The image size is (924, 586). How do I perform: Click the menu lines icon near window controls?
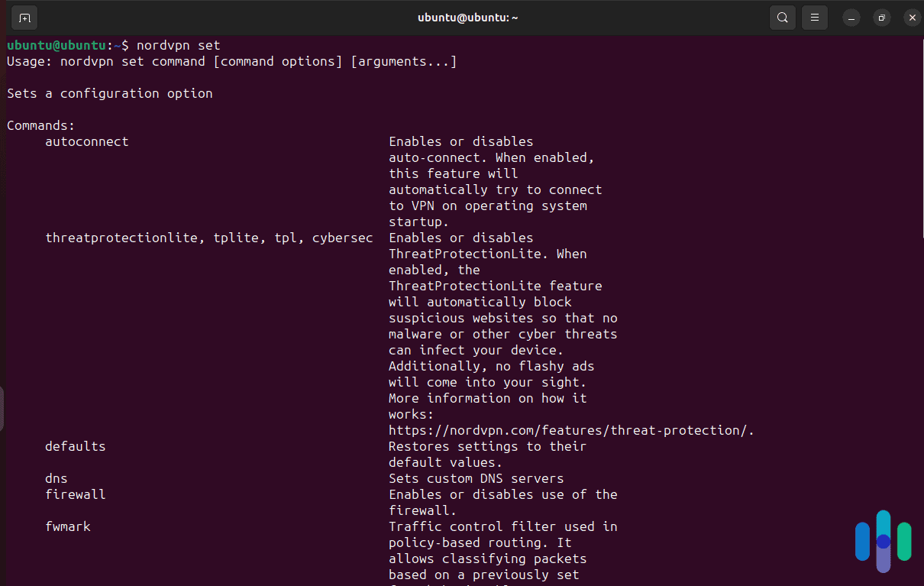coord(814,17)
